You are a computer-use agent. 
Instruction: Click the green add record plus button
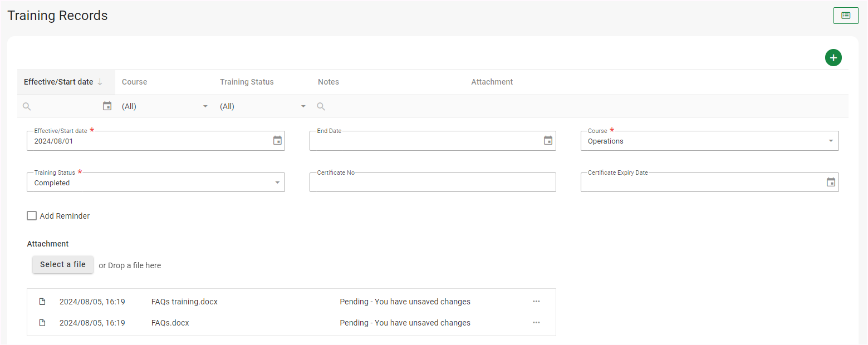pyautogui.click(x=833, y=57)
